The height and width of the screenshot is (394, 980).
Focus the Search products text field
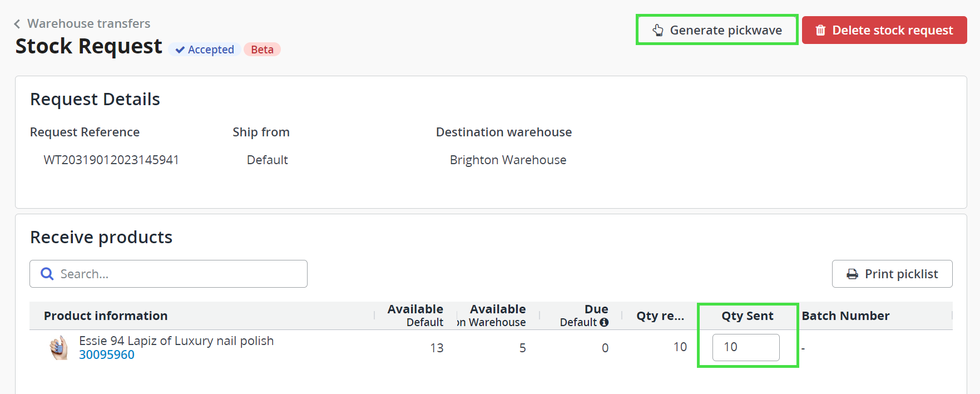pos(178,274)
